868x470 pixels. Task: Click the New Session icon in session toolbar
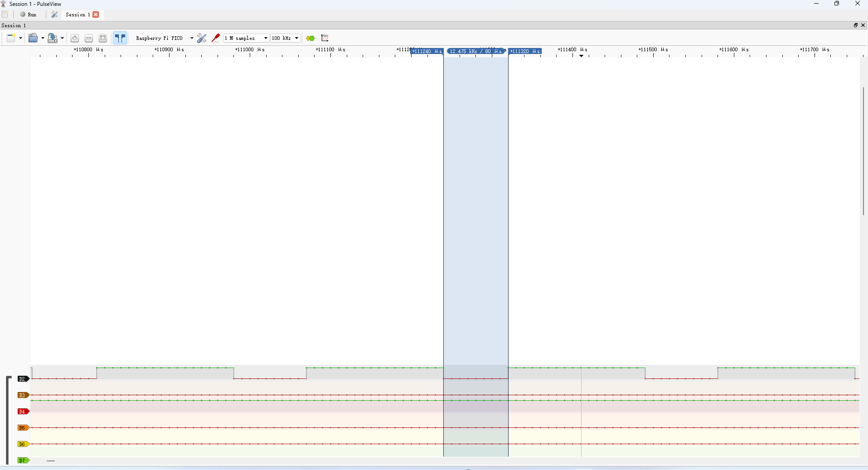coord(11,38)
